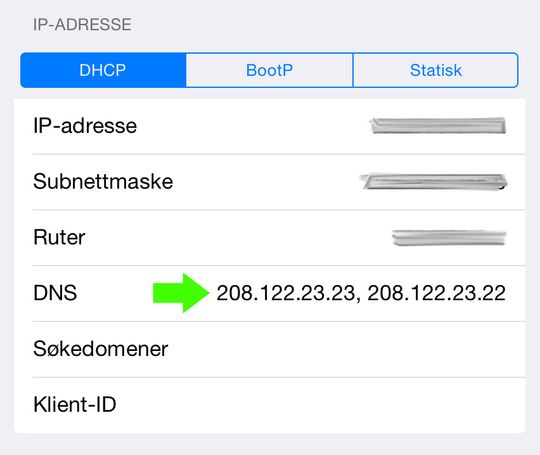Screen dimensions: 540x455
Task: Select the DHCP tab
Action: pos(103,70)
